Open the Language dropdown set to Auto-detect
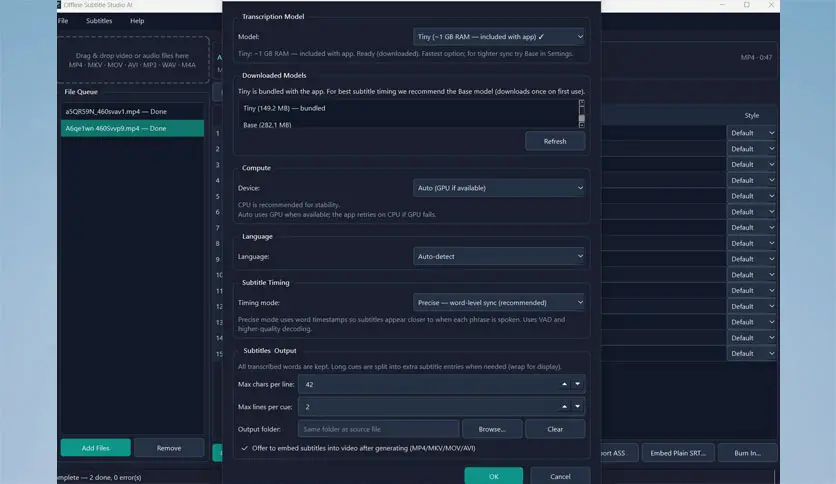Image resolution: width=836 pixels, height=484 pixels. pyautogui.click(x=499, y=256)
